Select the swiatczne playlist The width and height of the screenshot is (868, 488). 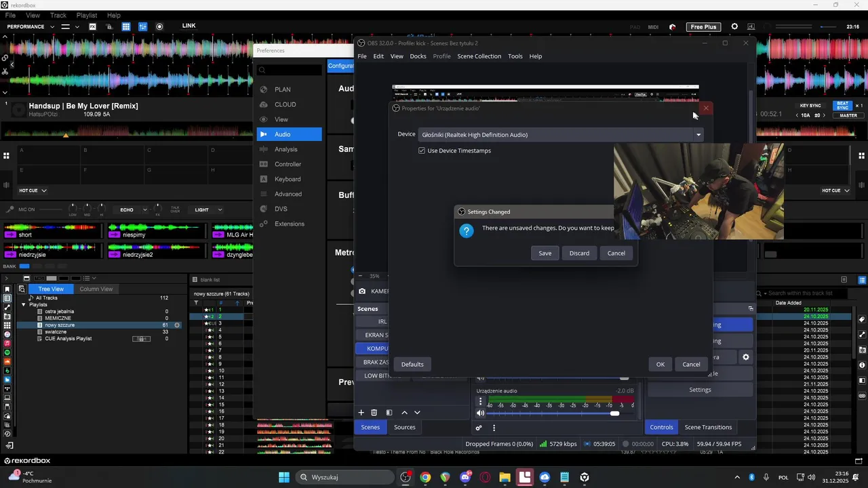(x=56, y=332)
